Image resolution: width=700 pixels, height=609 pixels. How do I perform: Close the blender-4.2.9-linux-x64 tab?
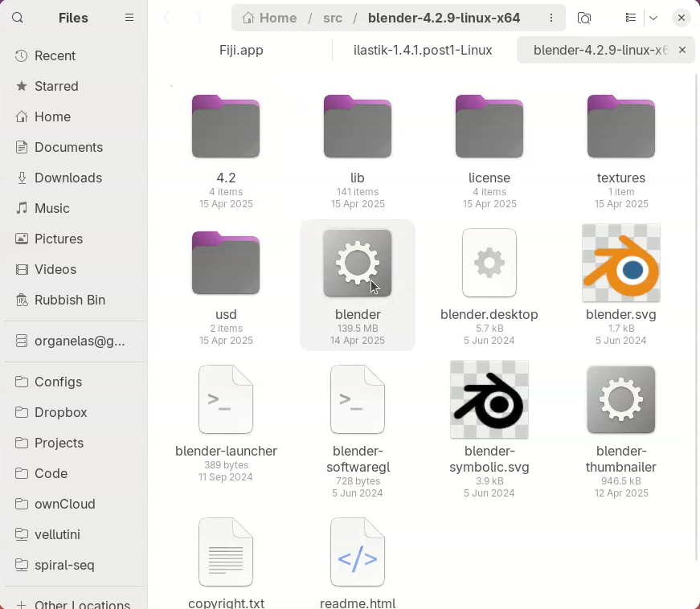[682, 50]
